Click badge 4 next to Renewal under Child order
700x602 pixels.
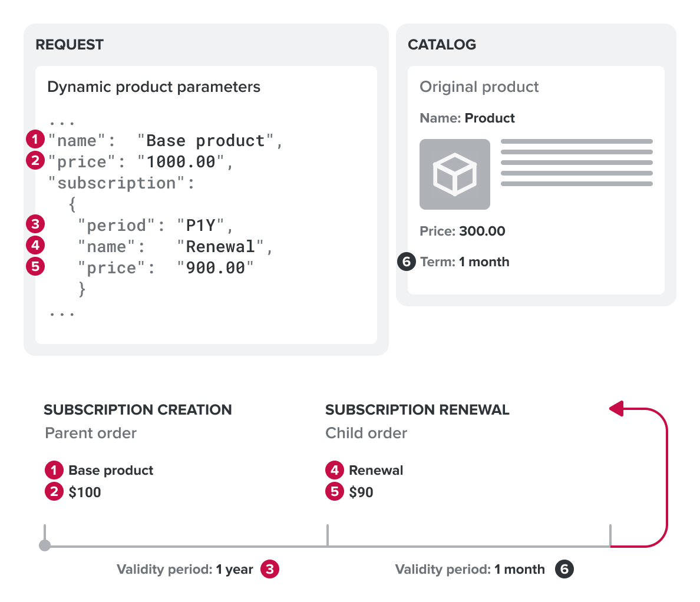click(335, 470)
